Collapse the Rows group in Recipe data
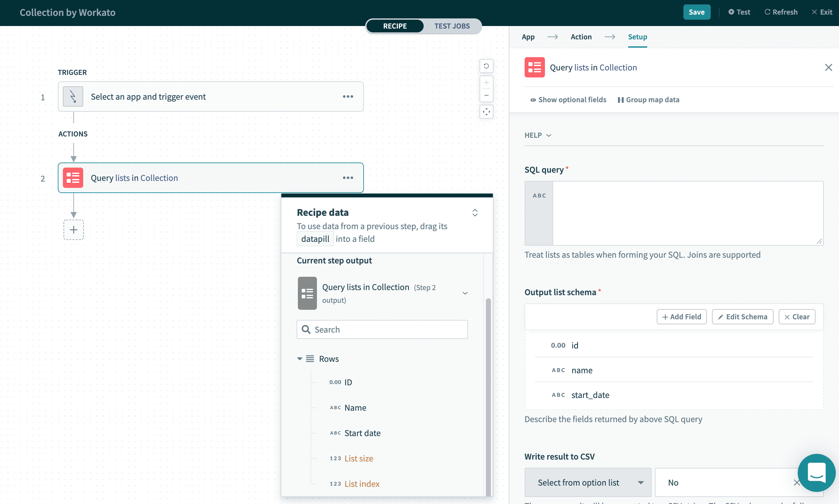Image resolution: width=839 pixels, height=504 pixels. pyautogui.click(x=299, y=359)
